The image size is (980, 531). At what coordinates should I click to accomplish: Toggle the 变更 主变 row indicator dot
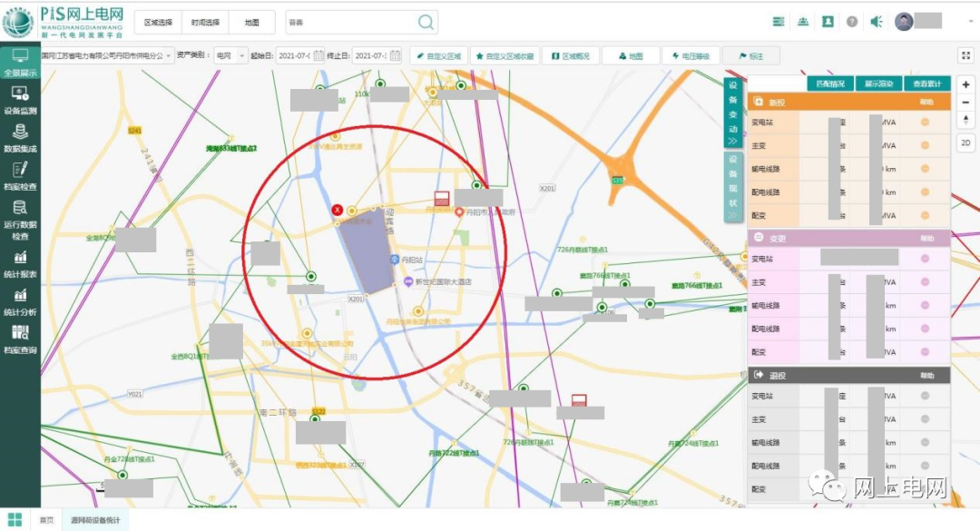point(925,282)
